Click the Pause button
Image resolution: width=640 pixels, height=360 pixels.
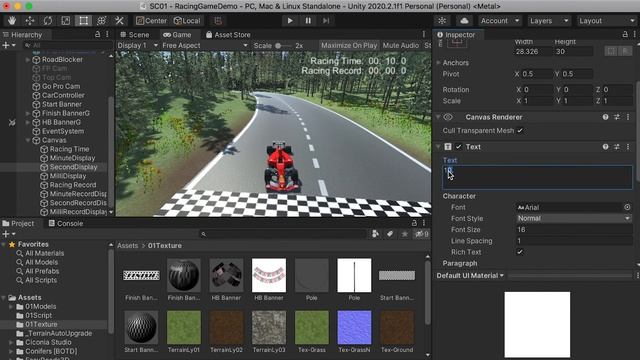pos(308,21)
